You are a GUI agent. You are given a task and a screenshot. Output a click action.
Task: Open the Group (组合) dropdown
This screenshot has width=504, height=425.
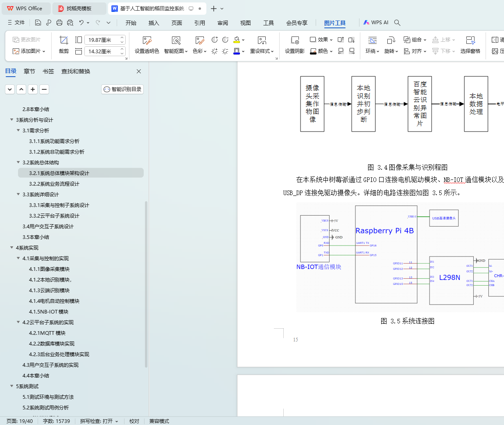(415, 40)
